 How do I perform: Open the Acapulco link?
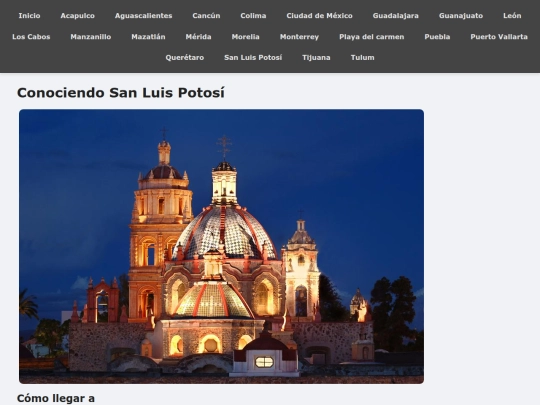click(77, 16)
